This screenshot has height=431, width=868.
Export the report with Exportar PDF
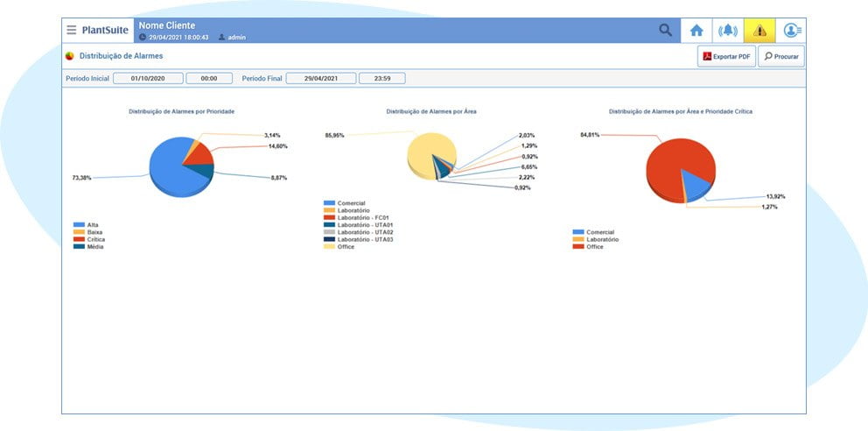click(x=726, y=57)
